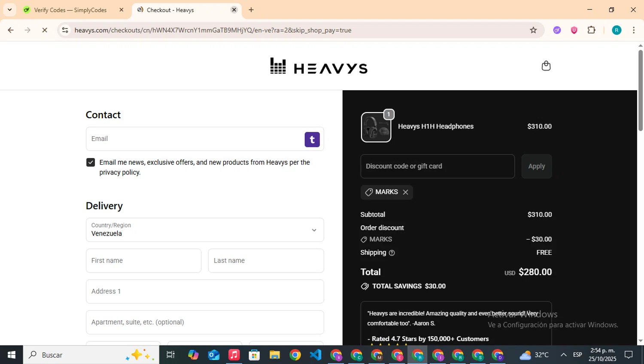This screenshot has width=644, height=364.
Task: Open the tab search dropdown arrow
Action: [x=9, y=10]
